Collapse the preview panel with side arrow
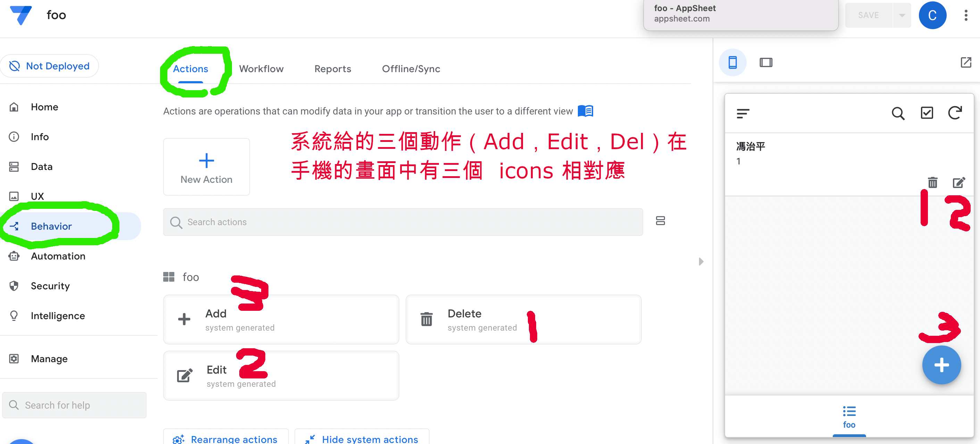 point(701,262)
